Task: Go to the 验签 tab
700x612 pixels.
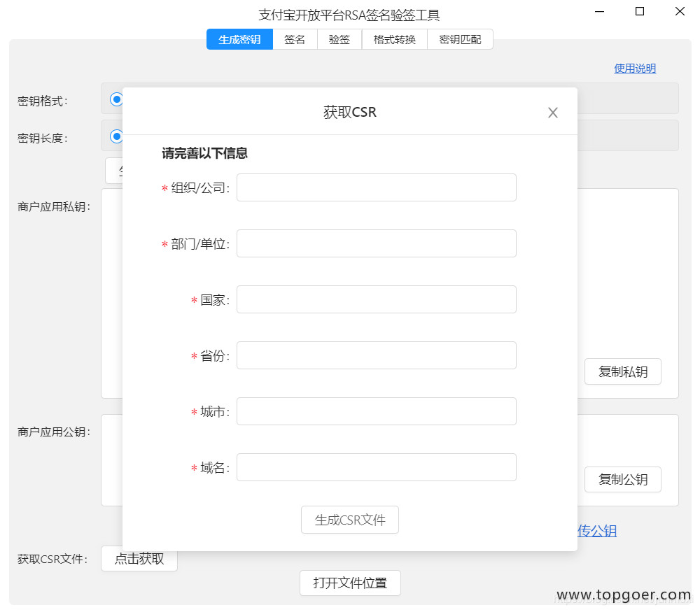Action: (x=339, y=39)
